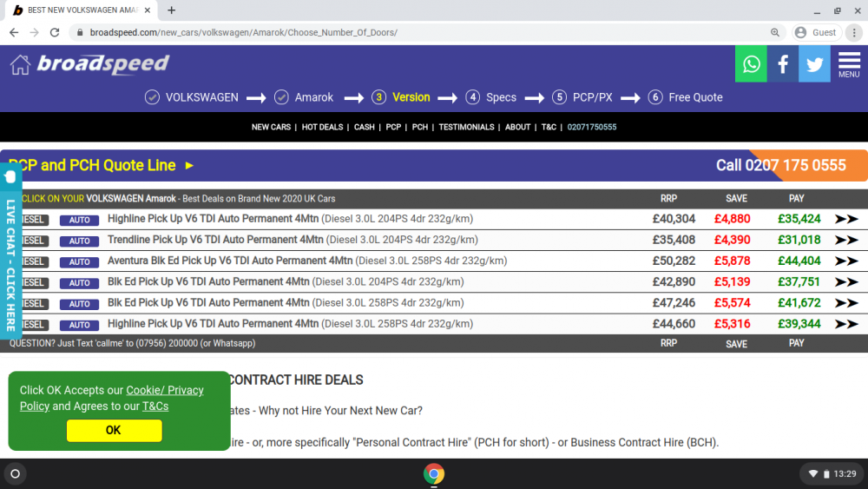Click the browser back arrow
The height and width of the screenshot is (489, 868).
coord(14,33)
